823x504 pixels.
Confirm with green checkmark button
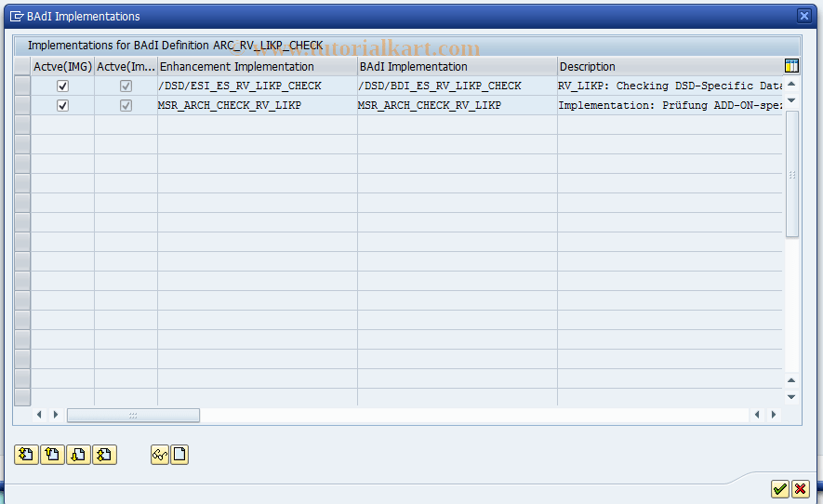(x=780, y=489)
